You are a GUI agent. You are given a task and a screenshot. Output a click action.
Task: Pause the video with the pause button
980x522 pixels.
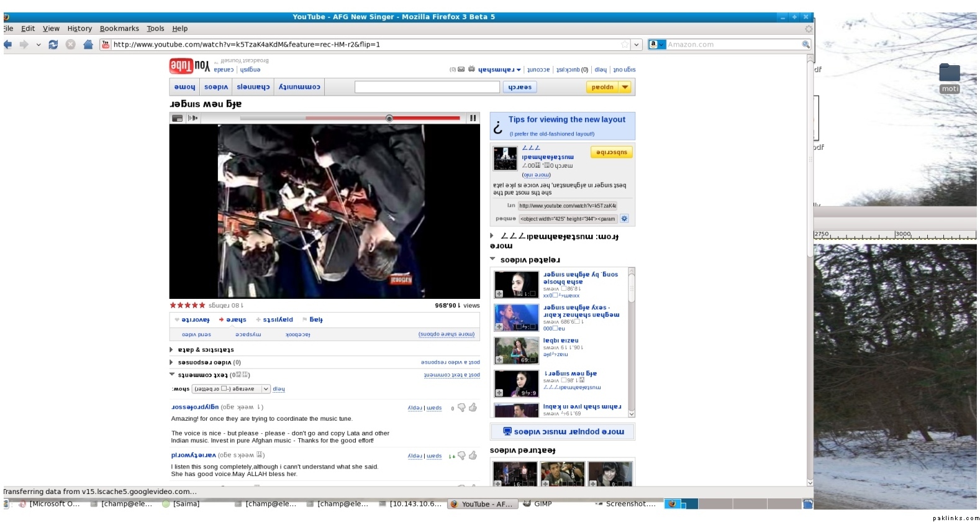point(473,118)
